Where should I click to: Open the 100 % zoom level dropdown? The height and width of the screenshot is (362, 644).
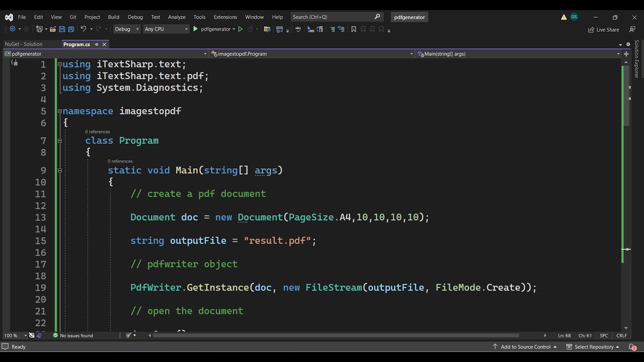[x=15, y=335]
